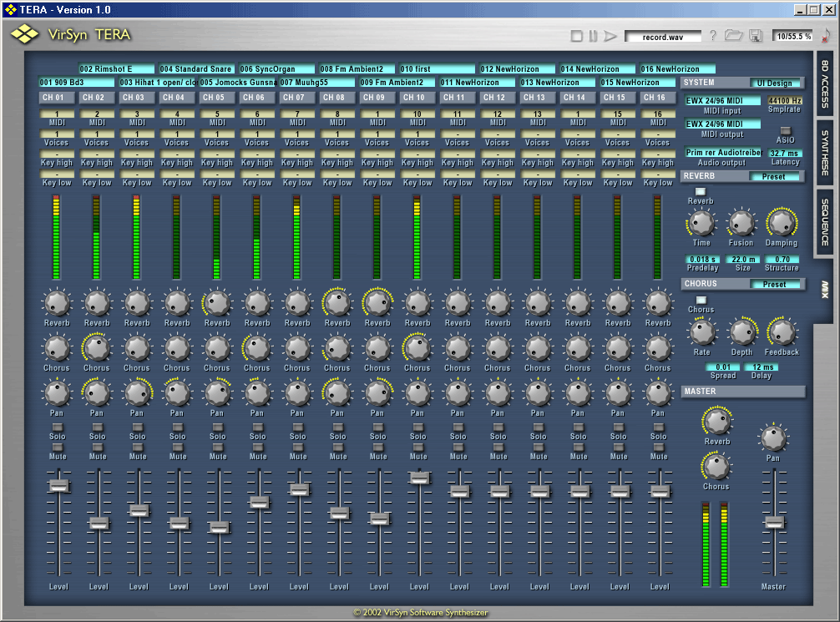Viewport: 840px width, 622px height.
Task: Click the MASTER Reverb knob
Action: pos(716,422)
